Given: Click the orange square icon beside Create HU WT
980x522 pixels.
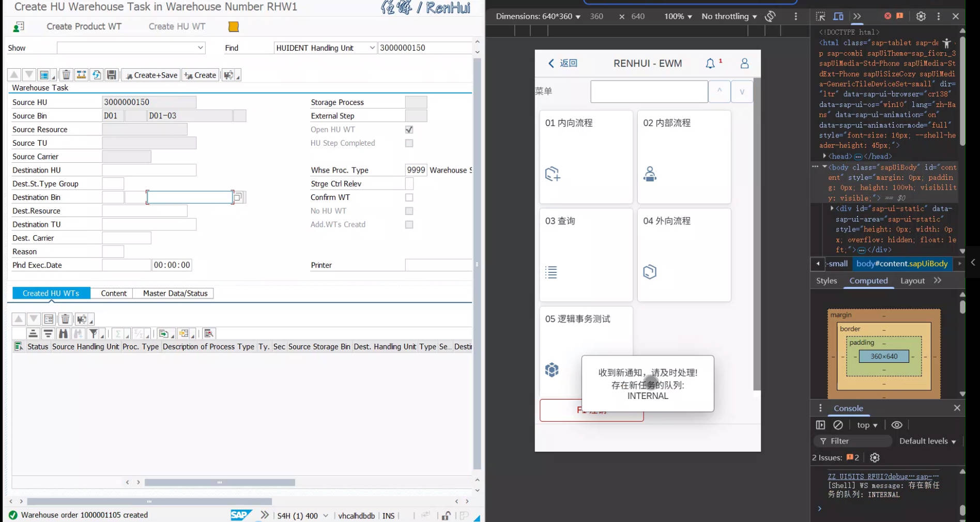Looking at the screenshot, I should point(234,26).
